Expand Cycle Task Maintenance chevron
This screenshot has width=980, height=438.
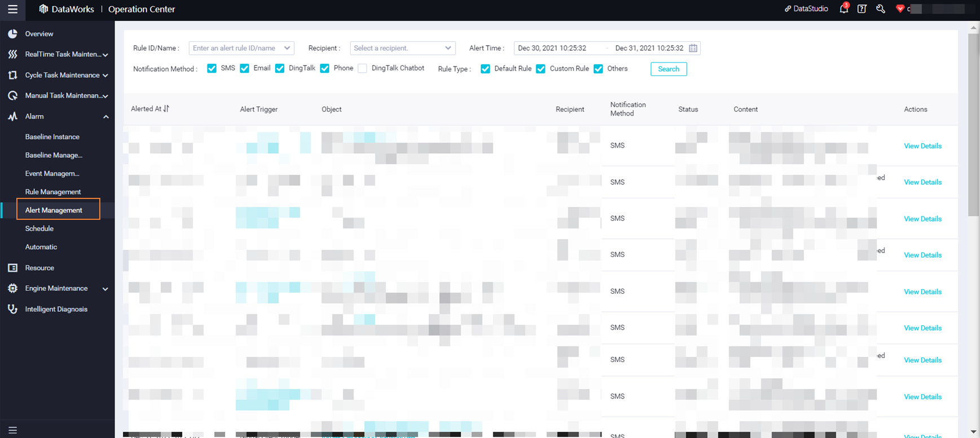point(105,76)
